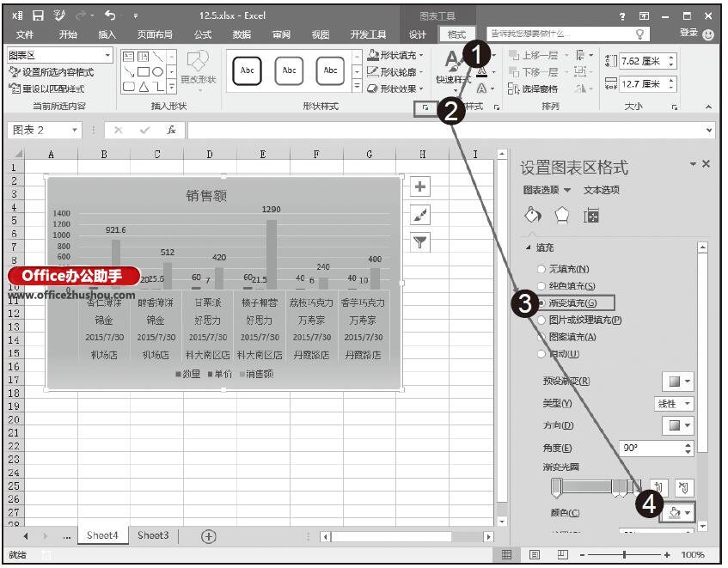Image resolution: width=728 pixels, height=568 pixels.
Task: Click Chart Styles brush button
Action: [420, 214]
